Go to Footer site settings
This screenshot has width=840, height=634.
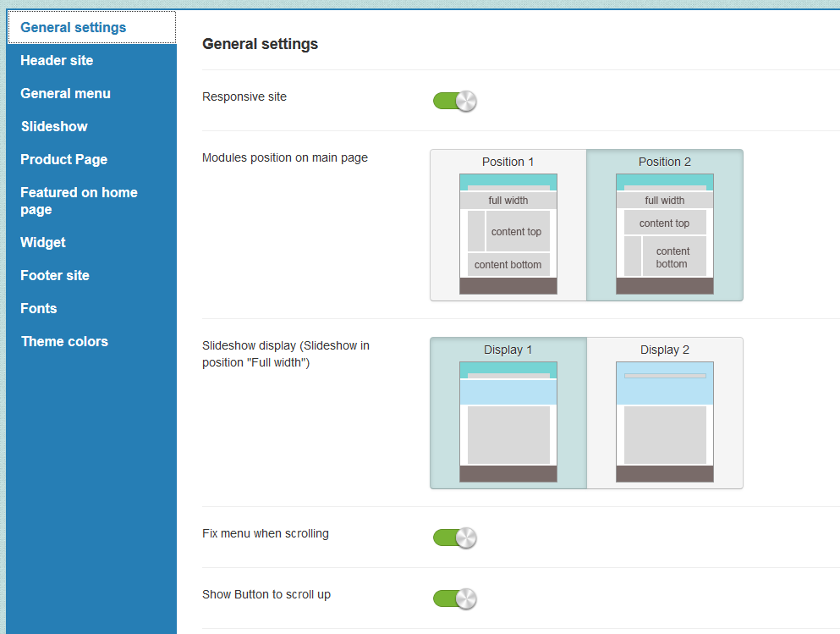[55, 275]
